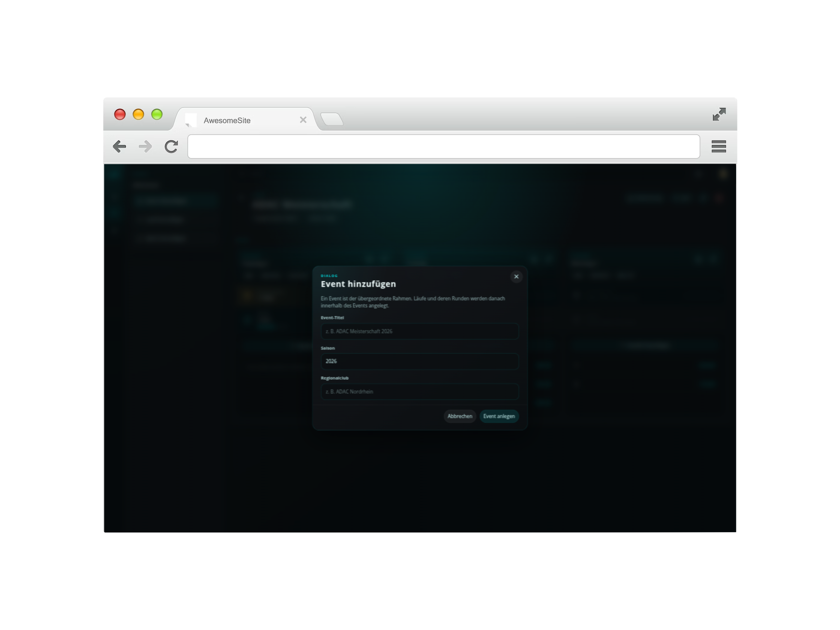Click the browser forward arrow
The height and width of the screenshot is (630, 840).
pyautogui.click(x=145, y=147)
